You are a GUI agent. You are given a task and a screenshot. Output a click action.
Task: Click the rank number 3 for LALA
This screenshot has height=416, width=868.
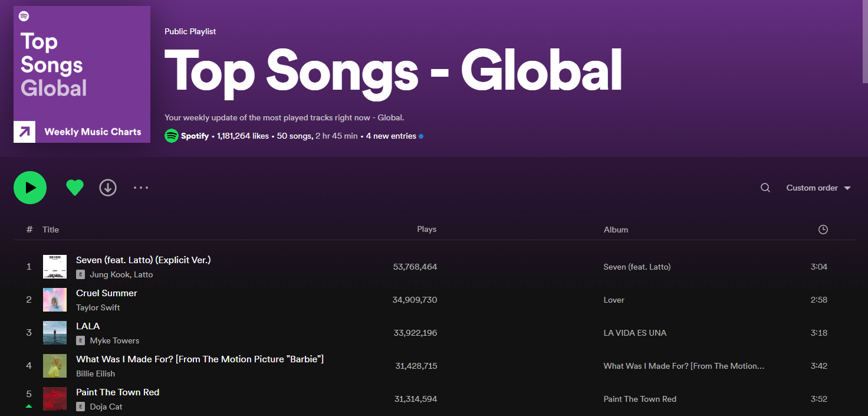pos(29,333)
